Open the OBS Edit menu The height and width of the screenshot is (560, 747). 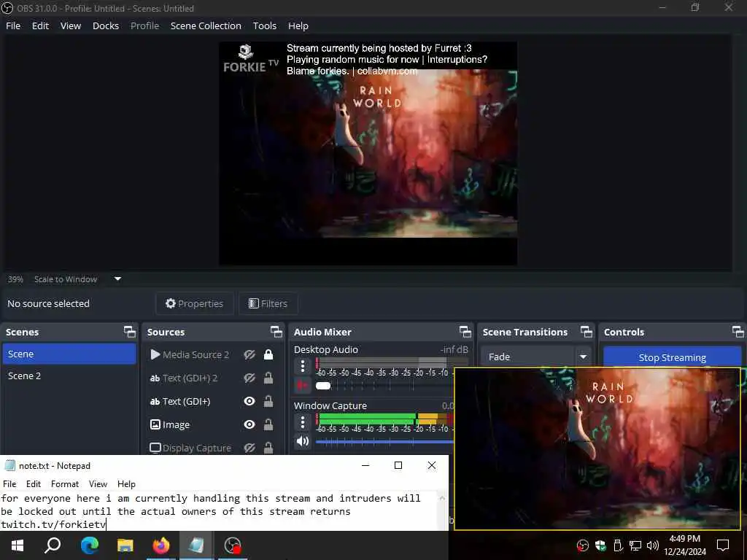tap(41, 26)
